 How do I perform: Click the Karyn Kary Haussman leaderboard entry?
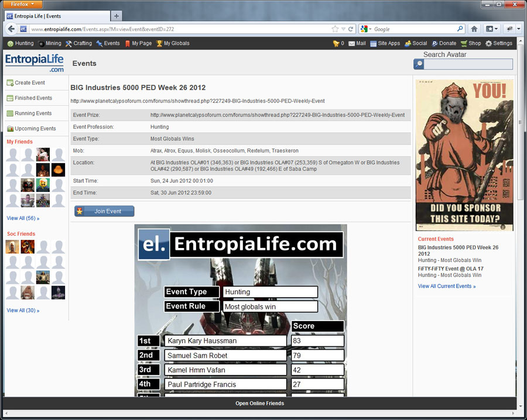pyautogui.click(x=225, y=341)
